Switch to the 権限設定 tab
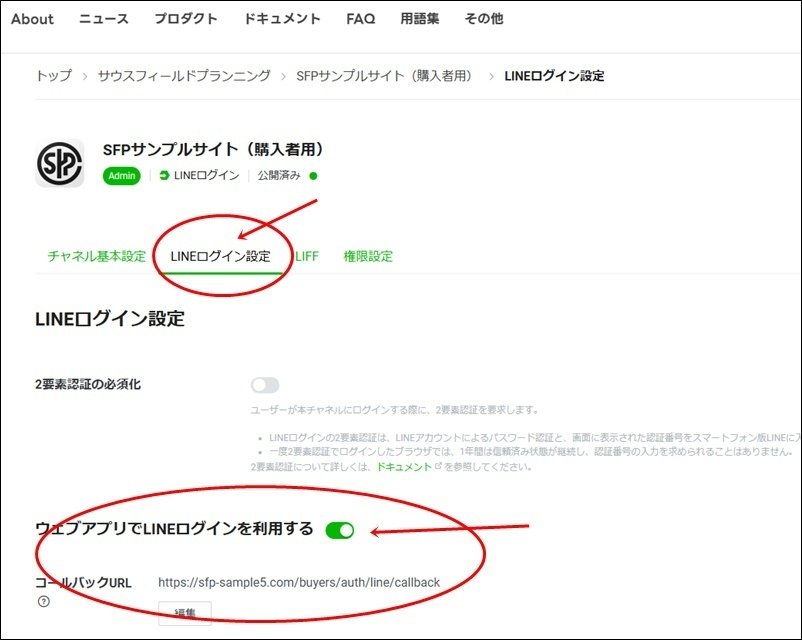Image resolution: width=802 pixels, height=640 pixels. (x=368, y=256)
